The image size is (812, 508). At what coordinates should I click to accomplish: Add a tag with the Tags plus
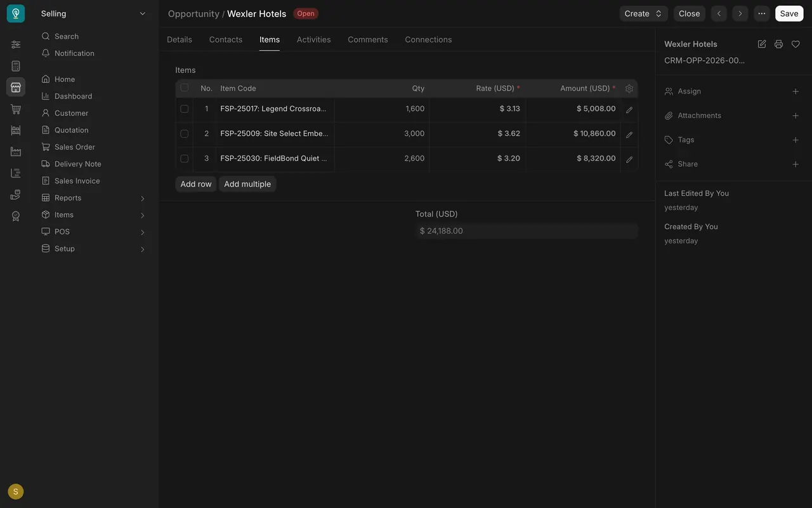[796, 140]
